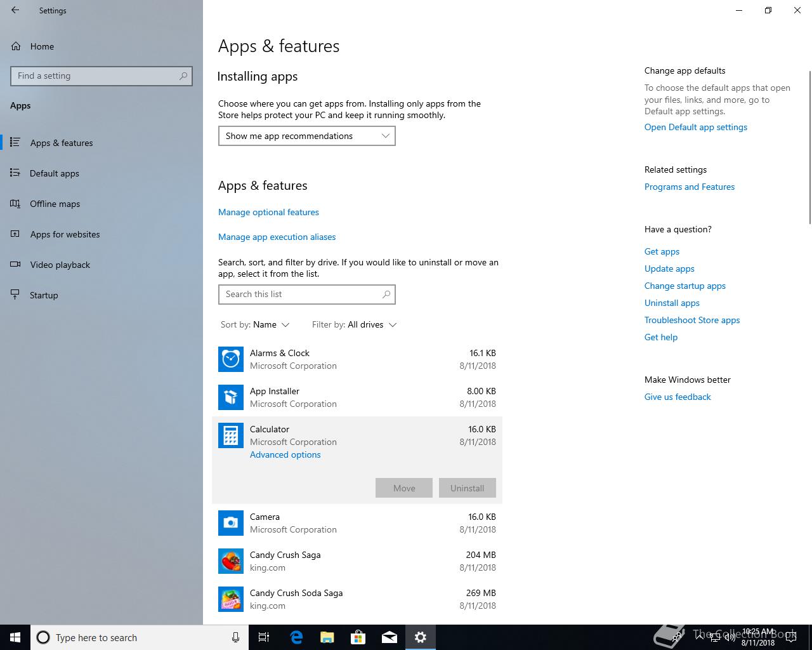Viewport: 812px width, 650px height.
Task: Click 269 MB size of Candy Crush Soda Saga
Action: tap(481, 593)
